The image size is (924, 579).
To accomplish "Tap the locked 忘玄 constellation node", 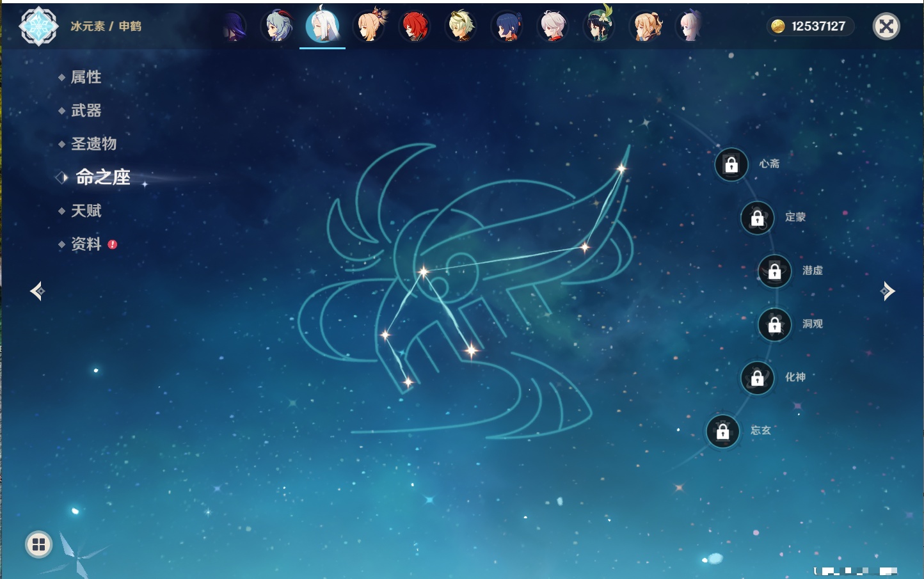I will (x=722, y=432).
